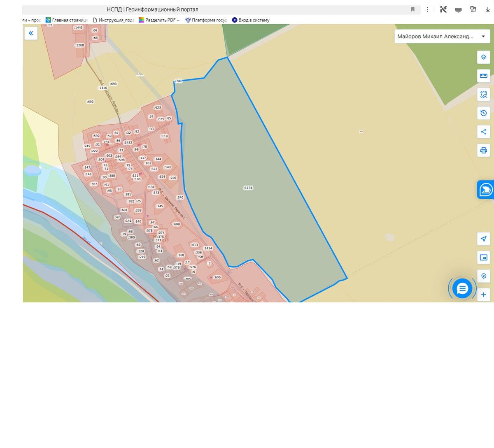Screen dimensions: 494x448
Task: Open the round chat support button
Action: 462,289
